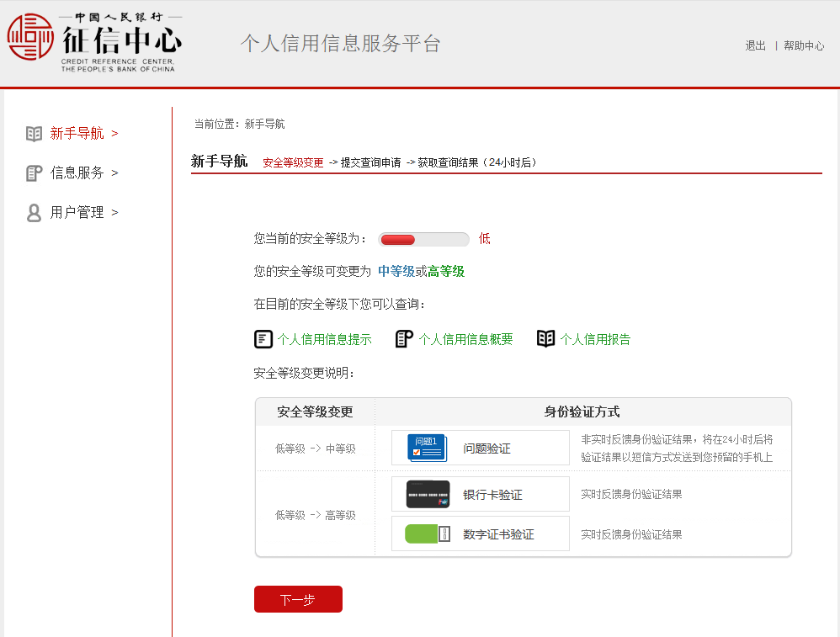Open the 用户管理 menu item
Screen dimensions: 840x637
point(77,212)
